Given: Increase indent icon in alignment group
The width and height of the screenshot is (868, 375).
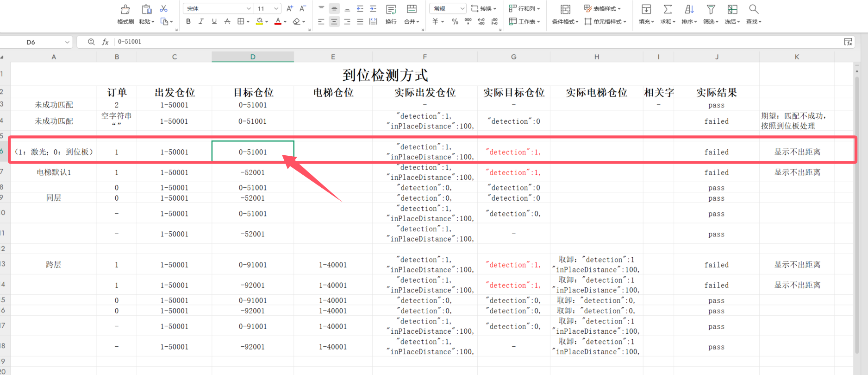Looking at the screenshot, I should point(373,8).
